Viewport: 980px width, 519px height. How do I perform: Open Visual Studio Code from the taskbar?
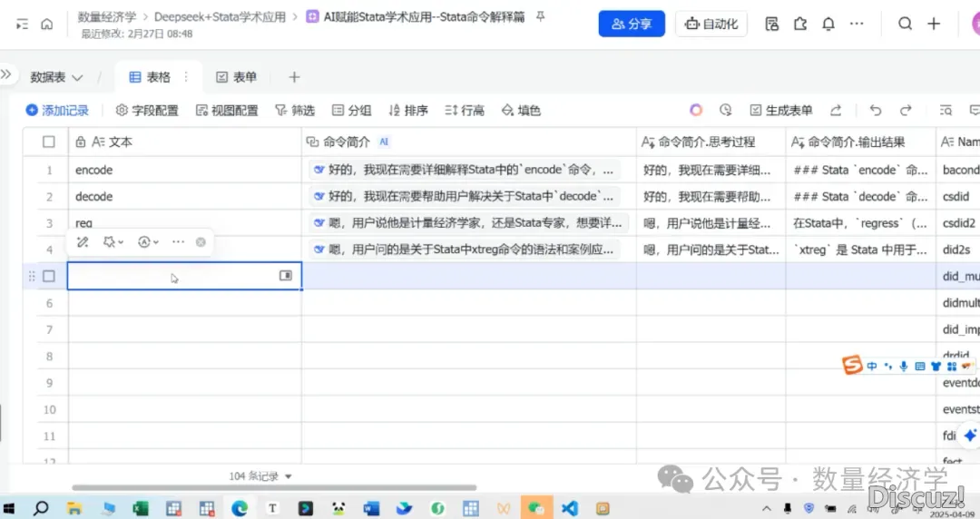(x=569, y=508)
